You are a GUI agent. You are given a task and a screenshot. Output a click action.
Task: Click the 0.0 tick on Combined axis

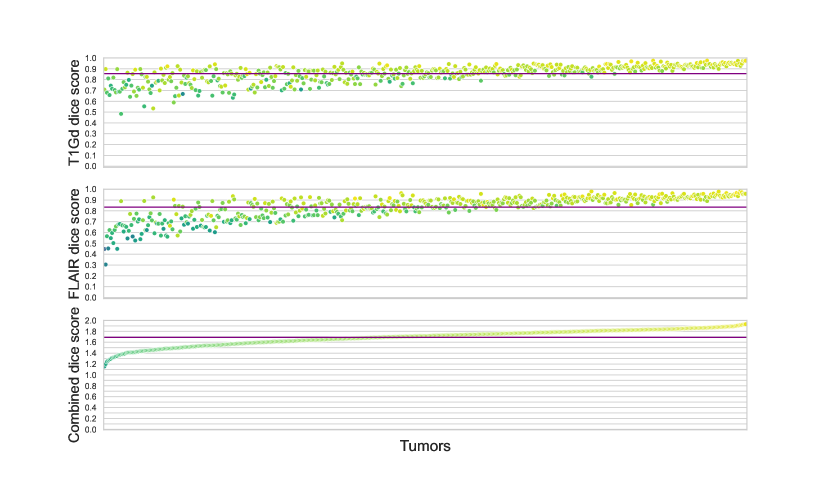click(x=91, y=429)
